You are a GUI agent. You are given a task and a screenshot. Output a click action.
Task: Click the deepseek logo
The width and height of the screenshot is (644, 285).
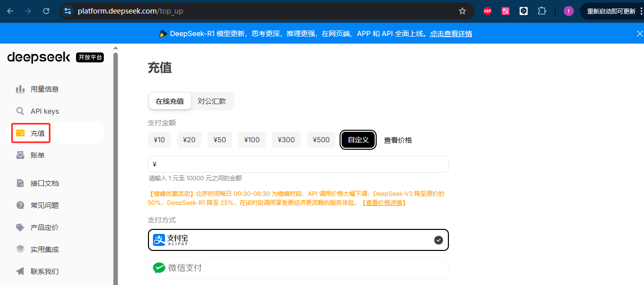pos(39,58)
